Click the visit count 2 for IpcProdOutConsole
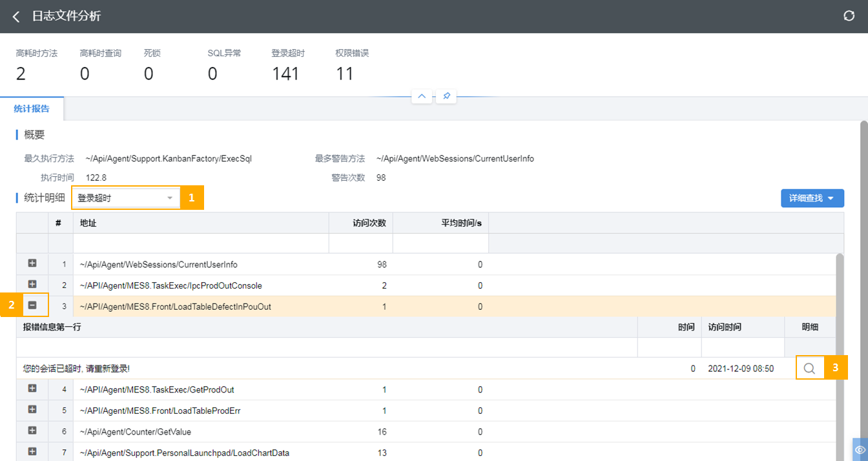This screenshot has height=461, width=868. pyautogui.click(x=384, y=285)
